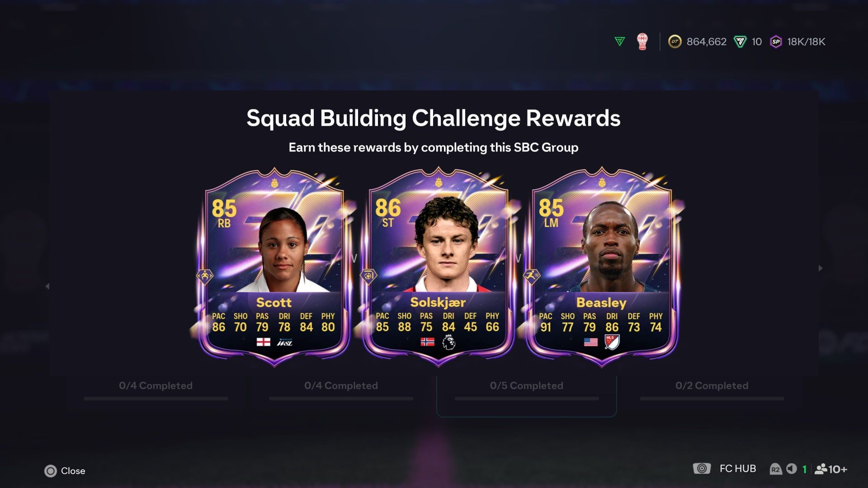Image resolution: width=868 pixels, height=488 pixels.
Task: Select the Scott 85 RB reward card
Action: 274,267
